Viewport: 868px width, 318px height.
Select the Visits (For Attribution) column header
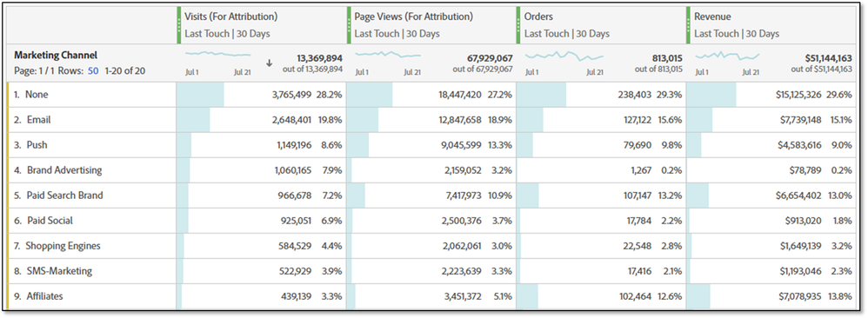(230, 17)
